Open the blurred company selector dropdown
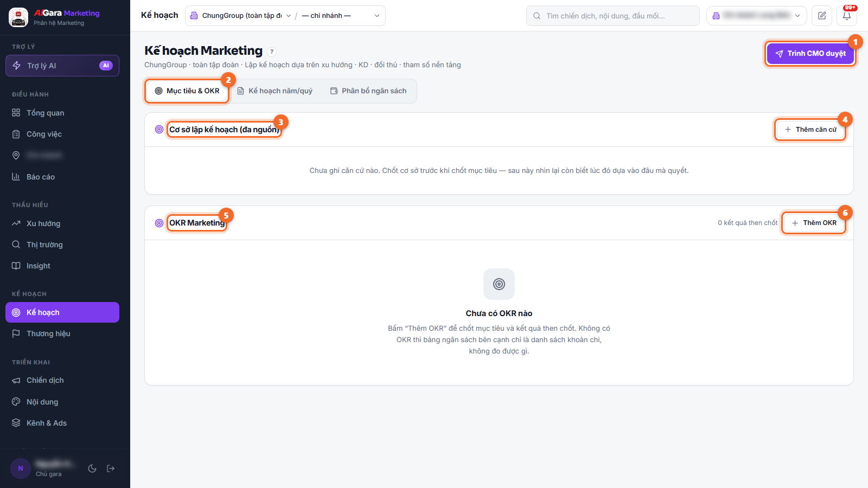The image size is (868, 488). pos(757,16)
